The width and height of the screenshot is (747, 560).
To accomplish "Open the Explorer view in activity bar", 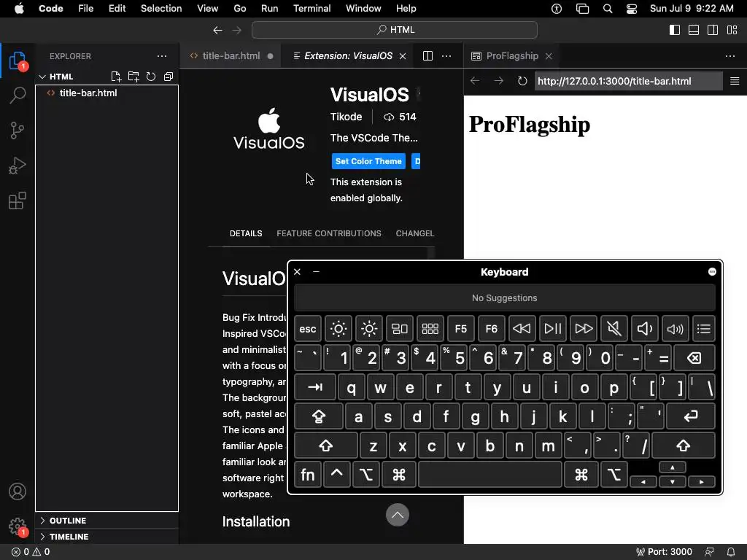I will click(18, 61).
